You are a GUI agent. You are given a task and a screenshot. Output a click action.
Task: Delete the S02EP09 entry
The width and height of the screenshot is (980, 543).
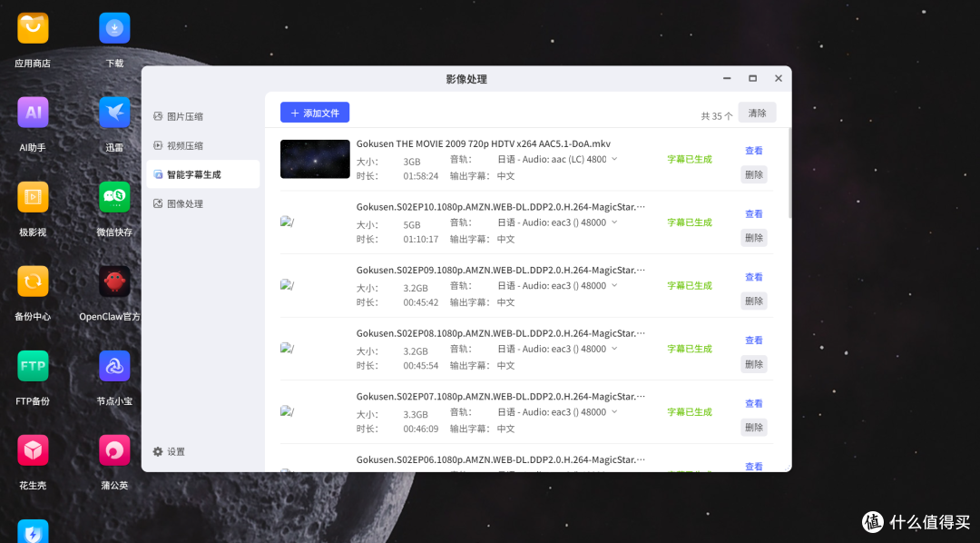pyautogui.click(x=754, y=301)
